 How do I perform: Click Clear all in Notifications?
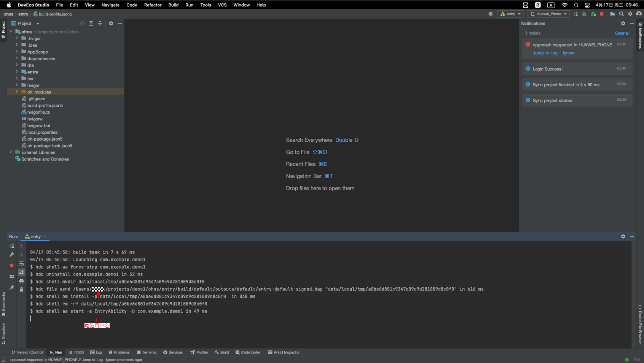click(622, 33)
